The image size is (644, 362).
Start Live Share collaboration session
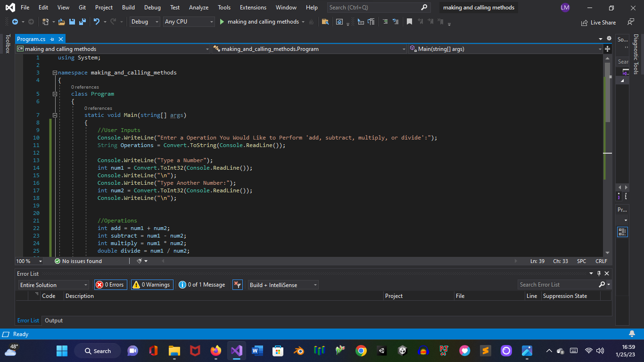point(599,22)
